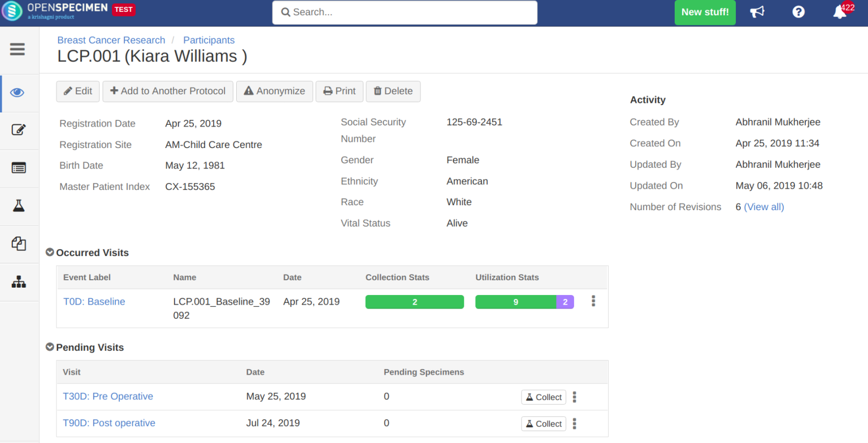Click Collect for the T30D Pre Operative visit
The width and height of the screenshot is (868, 443).
point(543,397)
